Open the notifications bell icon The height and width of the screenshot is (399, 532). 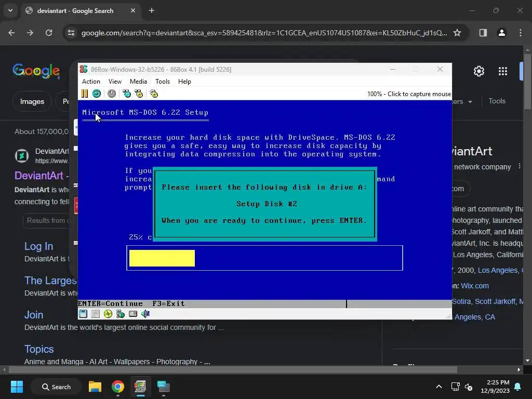point(518,387)
